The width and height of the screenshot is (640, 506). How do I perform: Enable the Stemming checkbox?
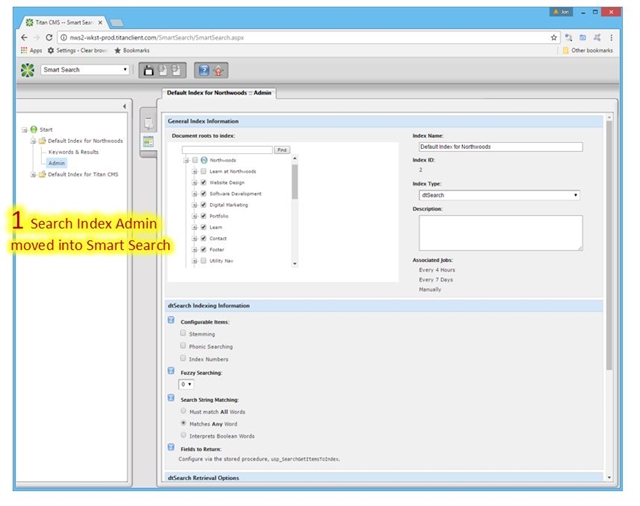click(x=183, y=333)
